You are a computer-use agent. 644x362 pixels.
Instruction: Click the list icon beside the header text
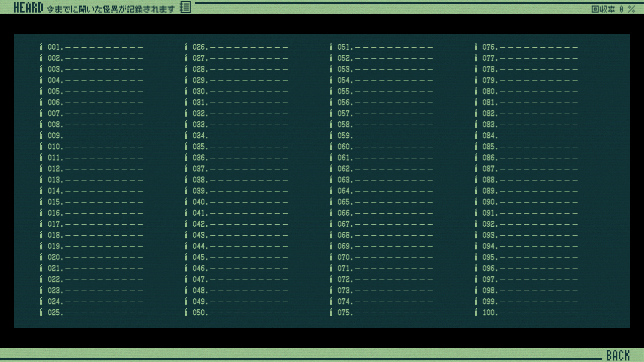point(186,8)
